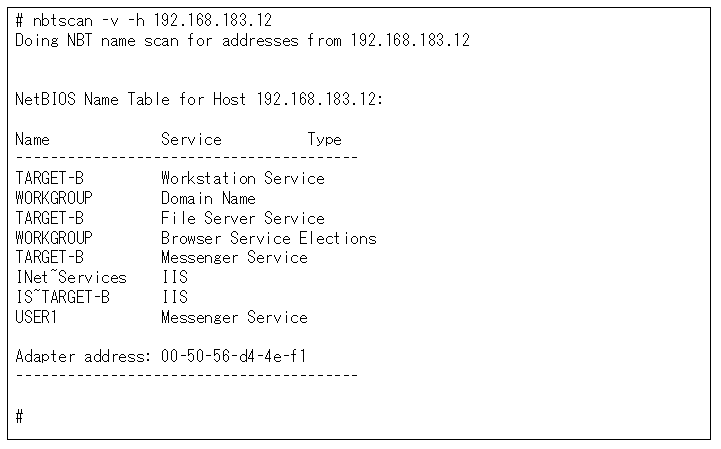
Task: Click the adapter address 00-50-56-d4-4e-f1
Action: [234, 356]
